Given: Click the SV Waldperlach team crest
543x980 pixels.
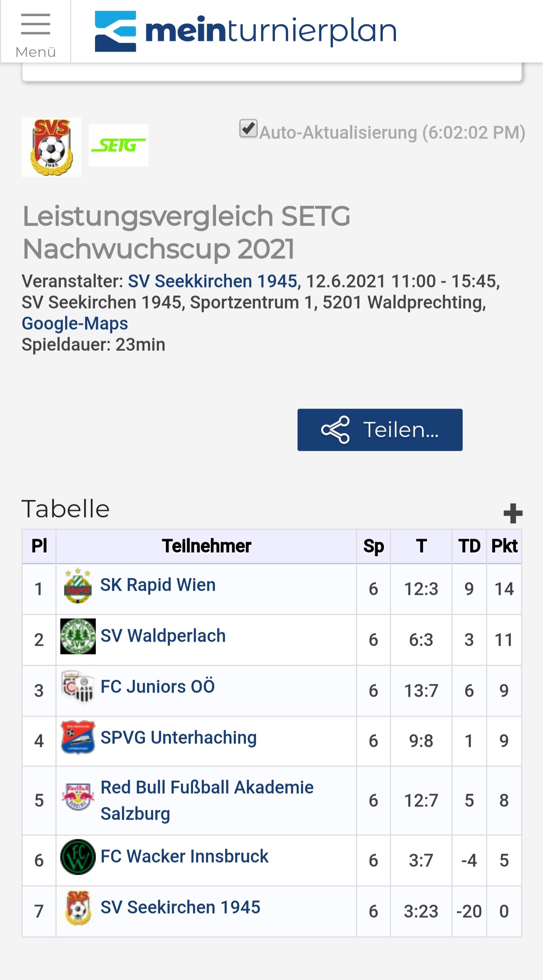Looking at the screenshot, I should [78, 636].
